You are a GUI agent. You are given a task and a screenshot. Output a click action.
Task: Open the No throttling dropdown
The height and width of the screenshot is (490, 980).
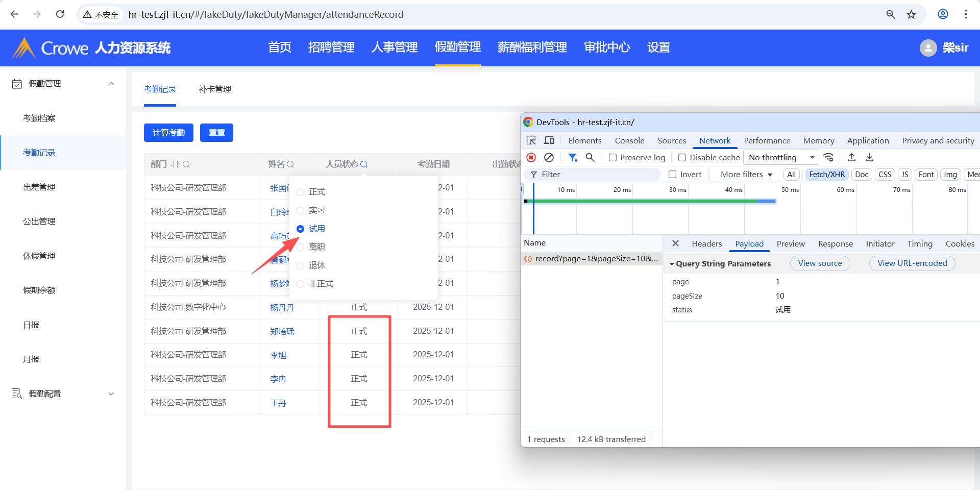click(780, 158)
